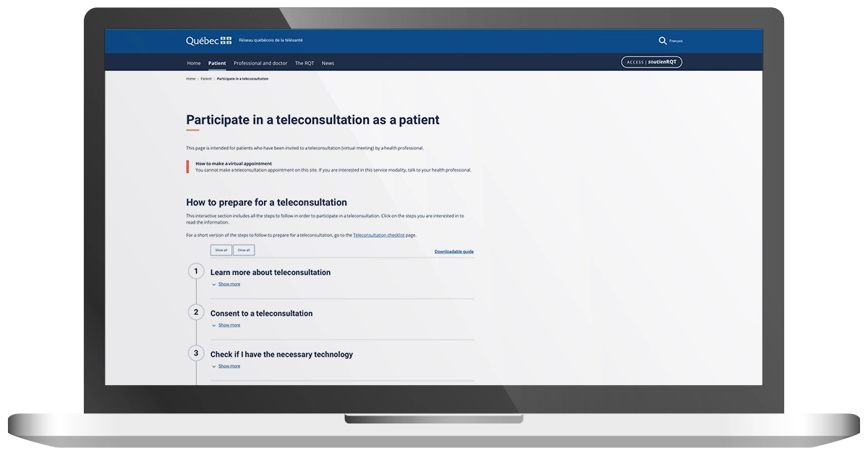Expand Show more under the necessary technology step
Image resolution: width=868 pixels, height=456 pixels.
[229, 366]
